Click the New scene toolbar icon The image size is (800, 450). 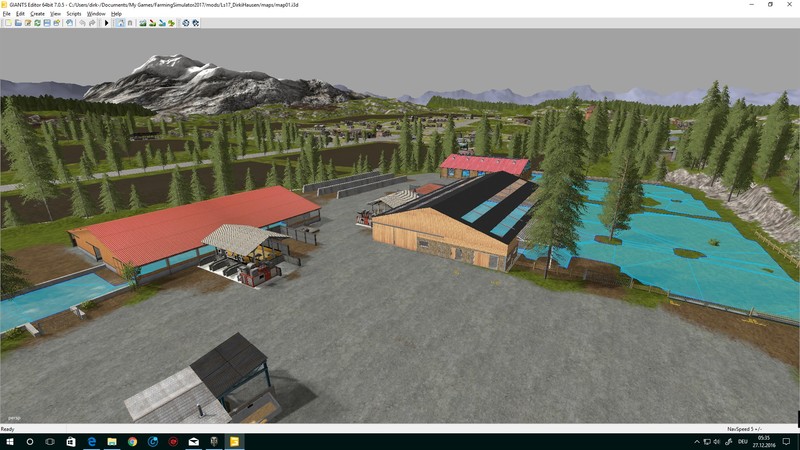click(x=6, y=22)
